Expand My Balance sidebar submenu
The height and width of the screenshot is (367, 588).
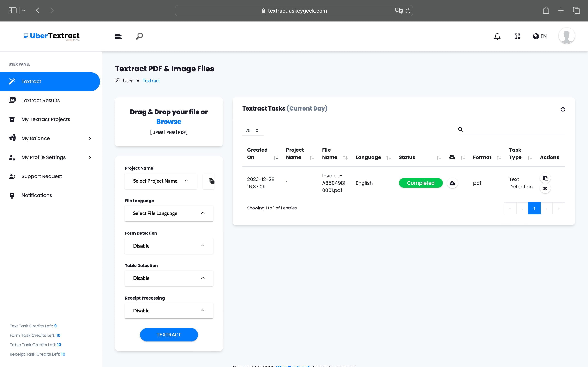point(90,139)
